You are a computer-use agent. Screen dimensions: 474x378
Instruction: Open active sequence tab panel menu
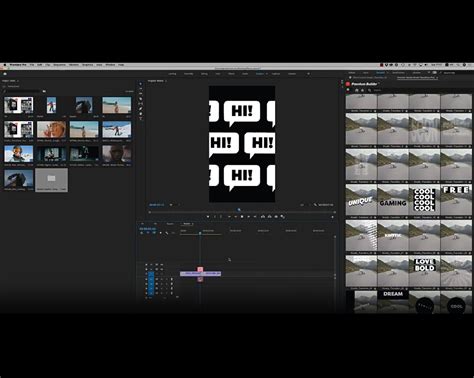(x=192, y=224)
